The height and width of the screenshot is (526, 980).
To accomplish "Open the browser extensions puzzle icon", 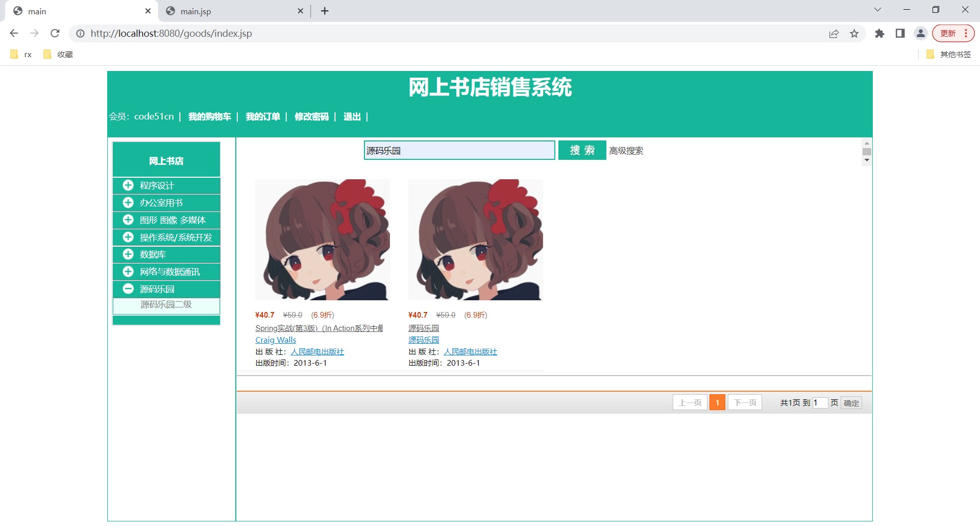I will click(x=879, y=34).
